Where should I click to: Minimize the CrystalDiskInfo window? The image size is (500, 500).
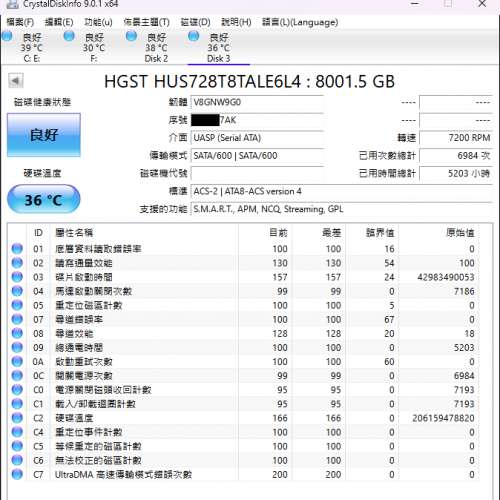pyautogui.click(x=415, y=4)
